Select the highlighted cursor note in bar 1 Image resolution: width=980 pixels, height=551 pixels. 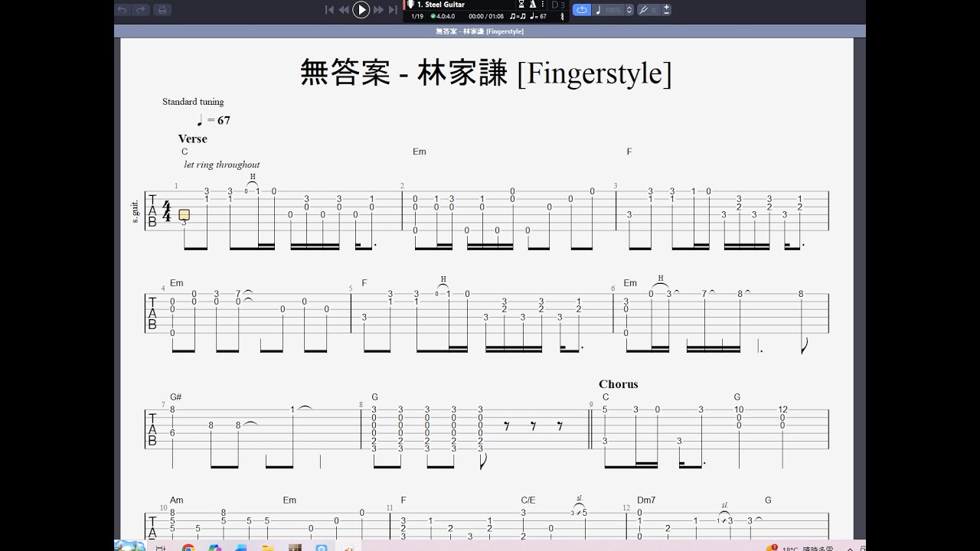[x=184, y=215]
